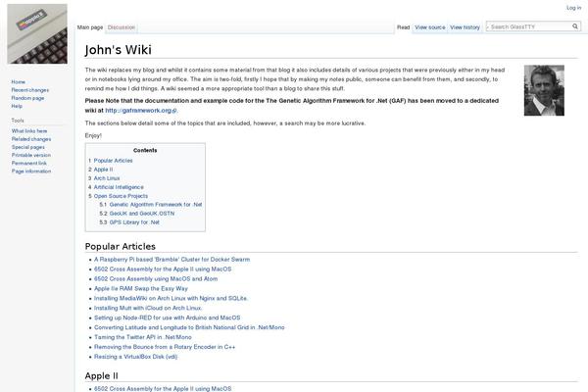This screenshot has width=588, height=392.
Task: Switch to the Main page tab
Action: click(x=90, y=27)
